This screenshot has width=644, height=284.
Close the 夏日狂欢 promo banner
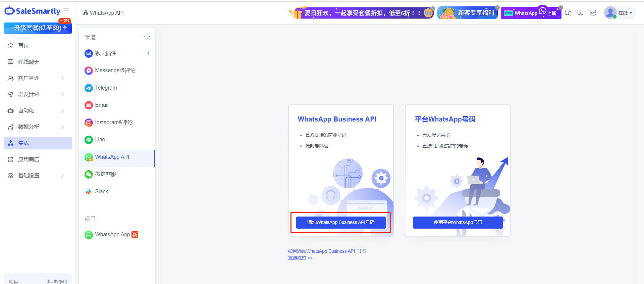[433, 8]
